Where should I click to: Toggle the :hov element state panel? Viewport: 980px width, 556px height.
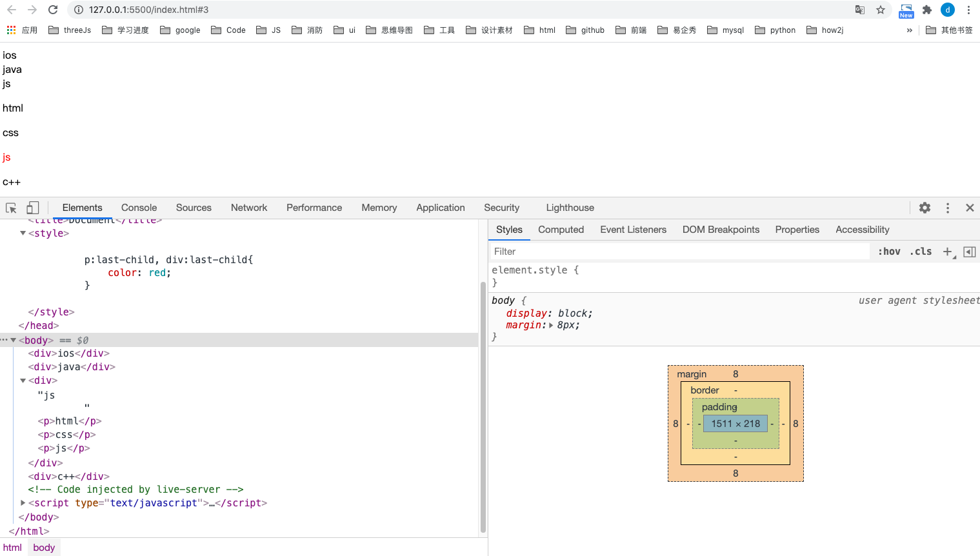coord(889,252)
